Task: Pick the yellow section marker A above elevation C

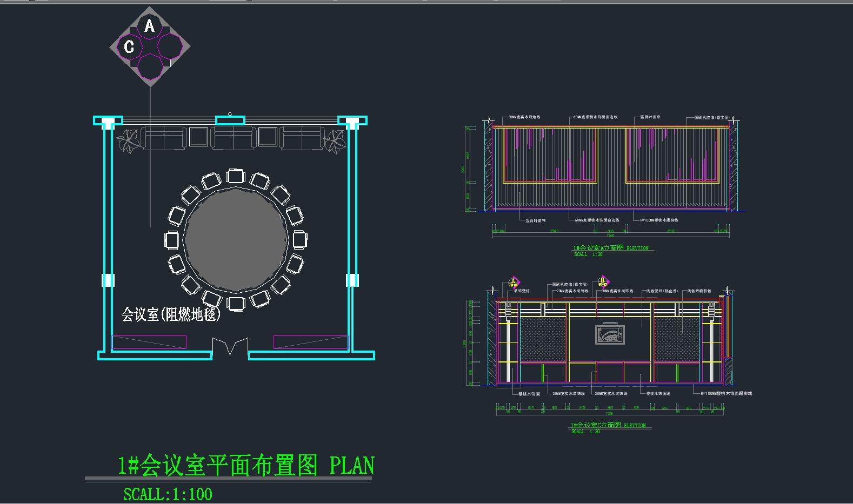Action: (514, 281)
